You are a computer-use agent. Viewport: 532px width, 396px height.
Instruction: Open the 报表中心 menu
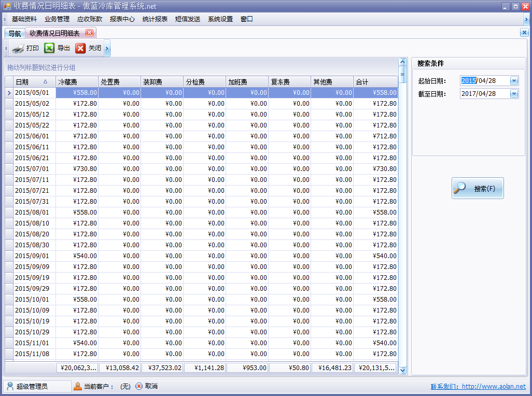click(121, 19)
